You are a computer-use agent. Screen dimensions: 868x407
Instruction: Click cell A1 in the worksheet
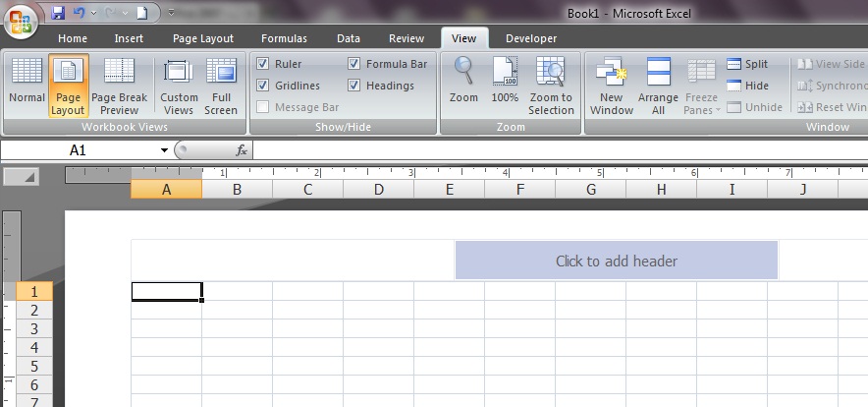point(167,291)
